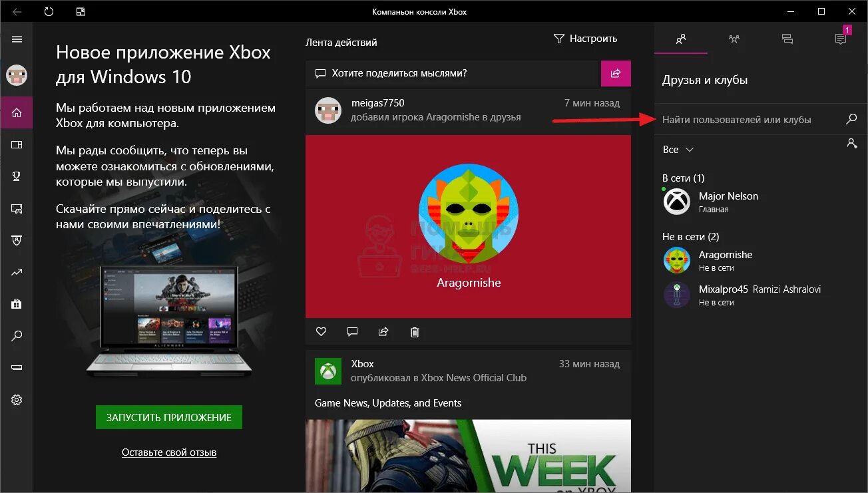Image resolution: width=868 pixels, height=493 pixels.
Task: Open your profile avatar in the sidebar
Action: (x=17, y=75)
